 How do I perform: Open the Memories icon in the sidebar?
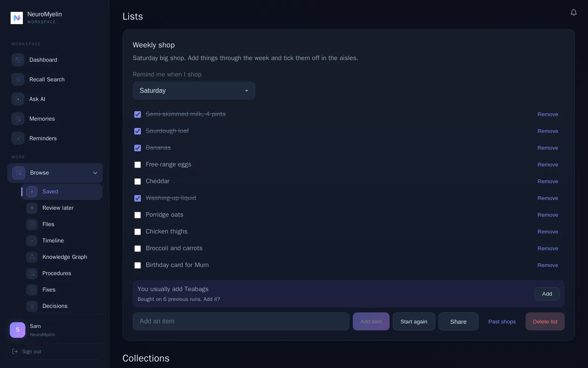[18, 119]
